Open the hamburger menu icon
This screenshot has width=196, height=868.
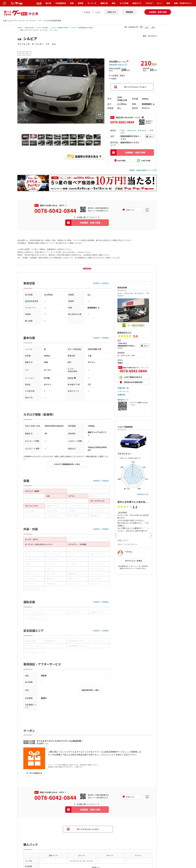(4, 3)
